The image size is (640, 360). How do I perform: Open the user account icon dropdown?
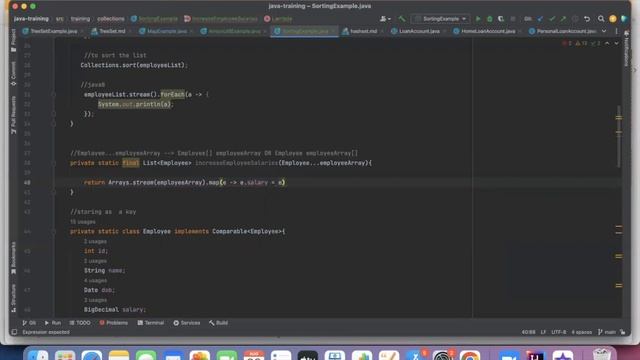[385, 19]
